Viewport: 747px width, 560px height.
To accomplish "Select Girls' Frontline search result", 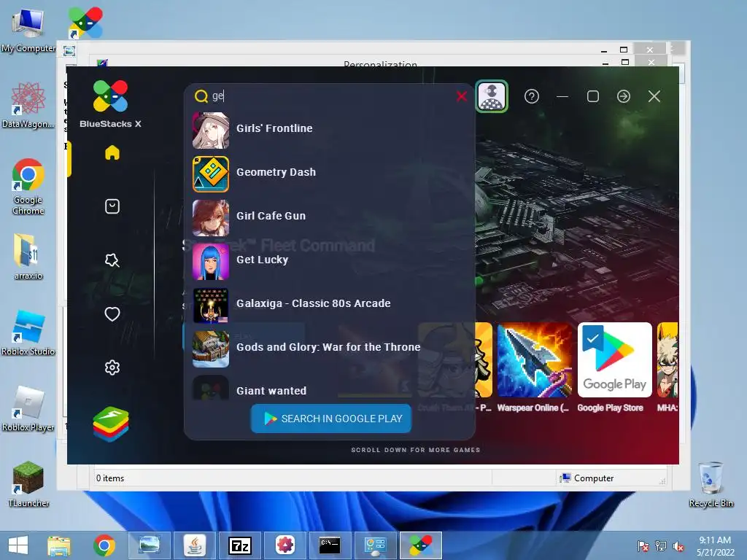I will [x=330, y=130].
